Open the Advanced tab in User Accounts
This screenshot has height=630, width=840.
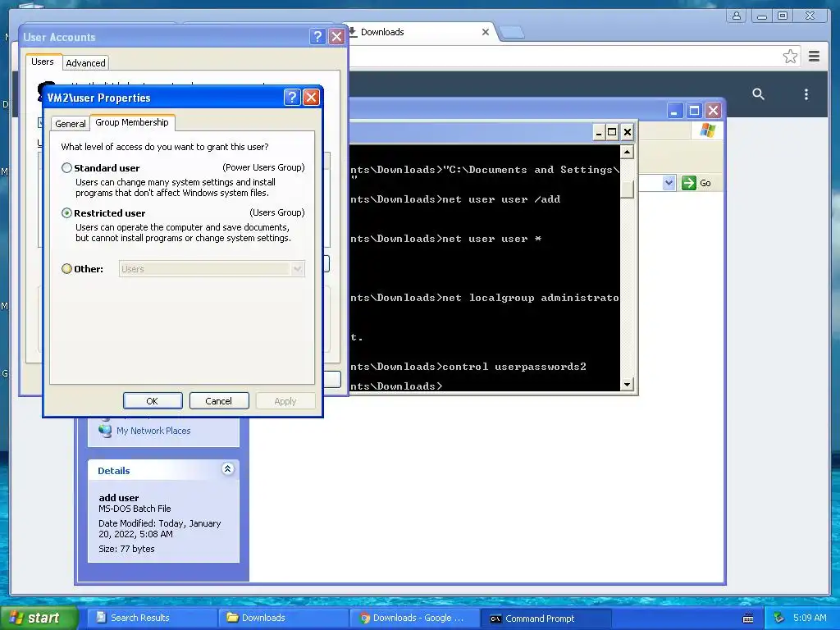(85, 63)
